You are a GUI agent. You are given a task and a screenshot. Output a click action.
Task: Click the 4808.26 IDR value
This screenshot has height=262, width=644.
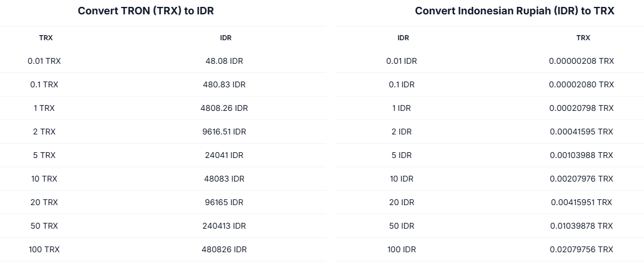[224, 108]
